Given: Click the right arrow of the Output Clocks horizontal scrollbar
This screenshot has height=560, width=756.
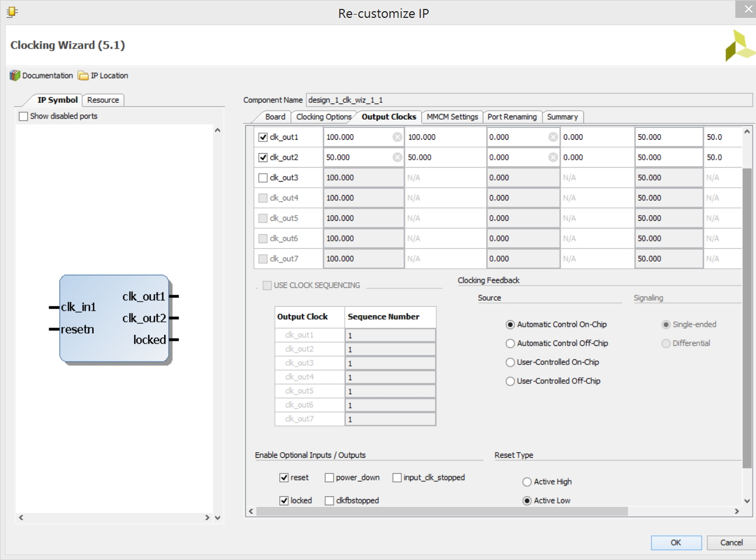Looking at the screenshot, I should point(737,511).
